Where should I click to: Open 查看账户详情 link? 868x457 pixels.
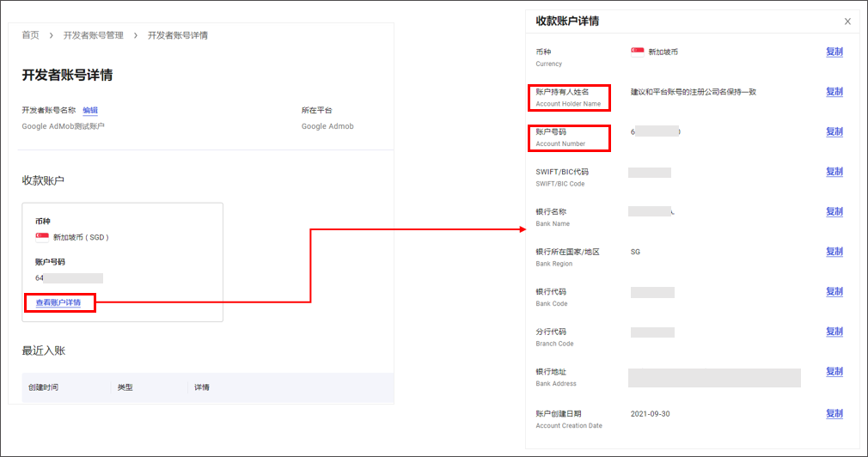pos(58,302)
